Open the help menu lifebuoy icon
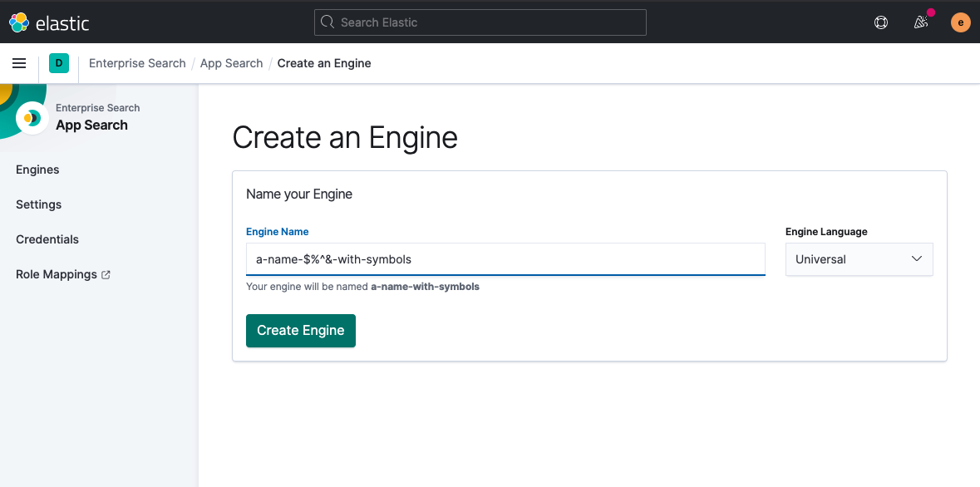 (x=881, y=22)
